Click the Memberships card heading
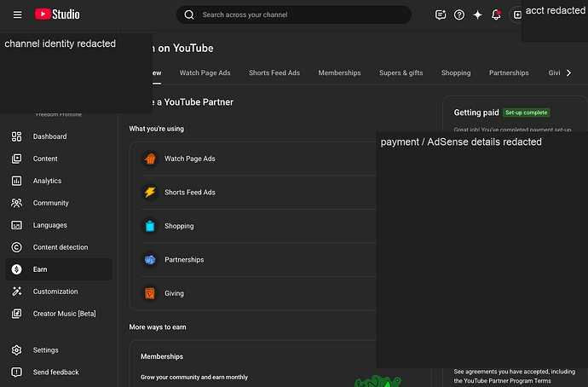The image size is (588, 387). pyautogui.click(x=162, y=356)
